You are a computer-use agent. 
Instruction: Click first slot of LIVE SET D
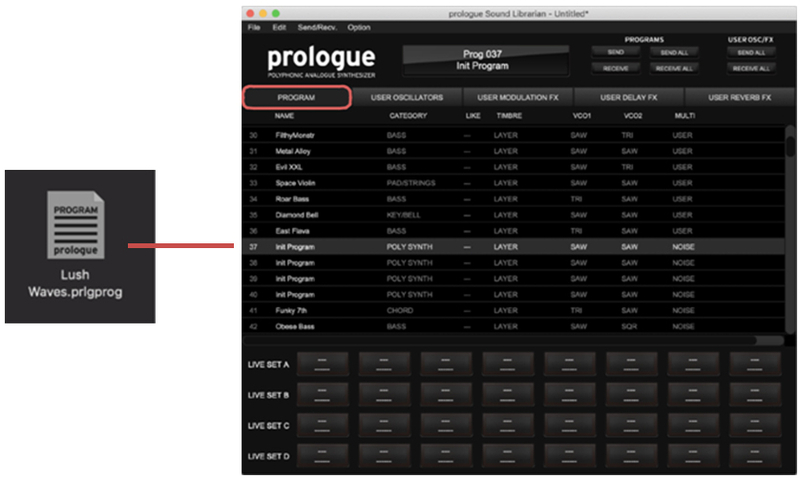[x=322, y=456]
